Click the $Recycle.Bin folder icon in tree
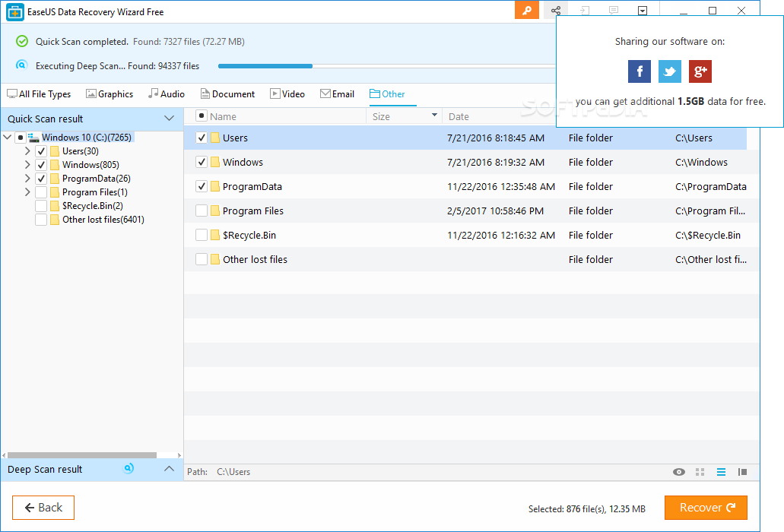Screen dimensions: 784x532 (55, 206)
